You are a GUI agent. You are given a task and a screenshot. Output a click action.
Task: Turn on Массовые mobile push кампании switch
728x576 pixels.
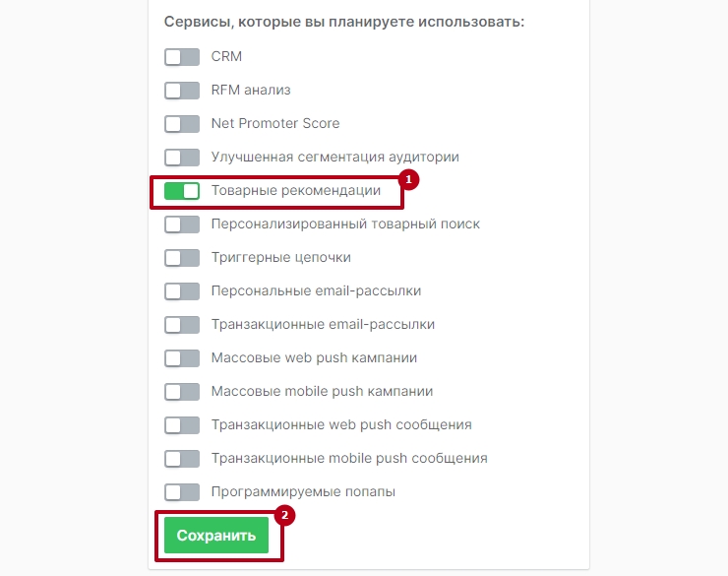click(182, 392)
